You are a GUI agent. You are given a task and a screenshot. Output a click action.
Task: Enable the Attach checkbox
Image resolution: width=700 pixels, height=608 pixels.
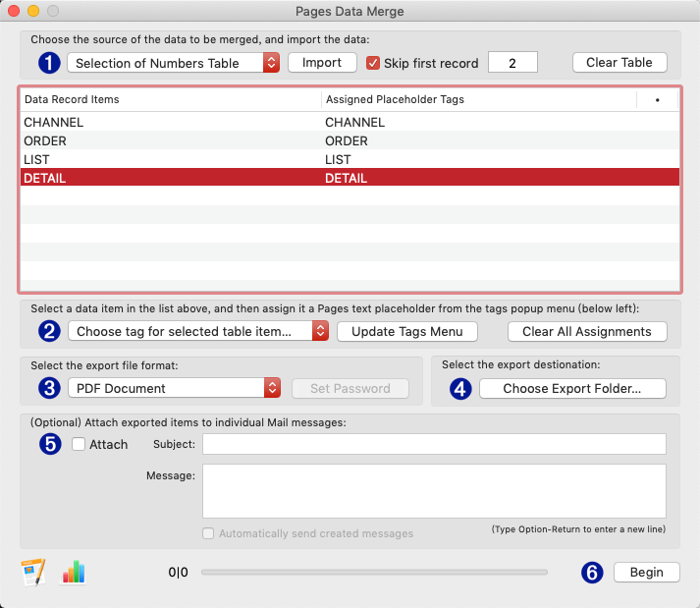(x=79, y=444)
